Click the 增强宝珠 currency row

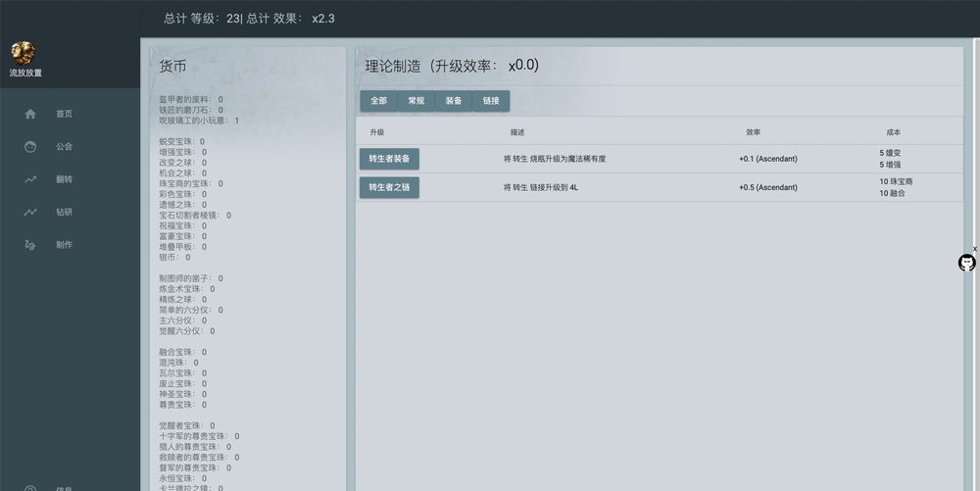click(182, 153)
